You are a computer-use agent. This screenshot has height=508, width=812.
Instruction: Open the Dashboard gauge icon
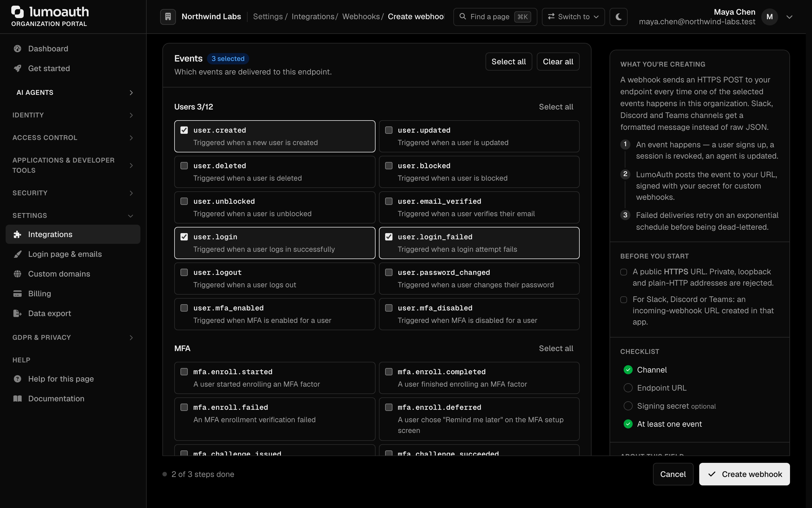[x=17, y=49]
